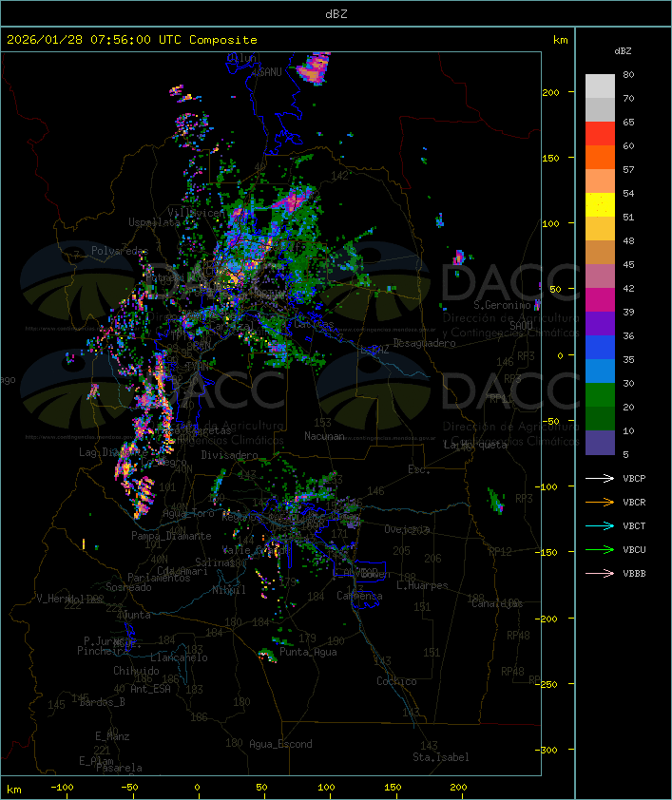Select the cyan VBCT arrow icon
Viewport: 672px width, 800px height.
click(600, 525)
